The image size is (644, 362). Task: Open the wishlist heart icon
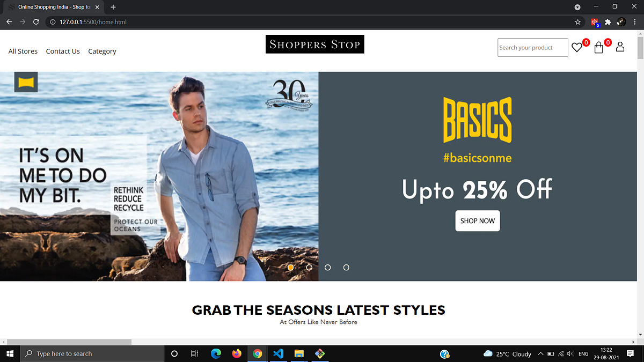577,47
